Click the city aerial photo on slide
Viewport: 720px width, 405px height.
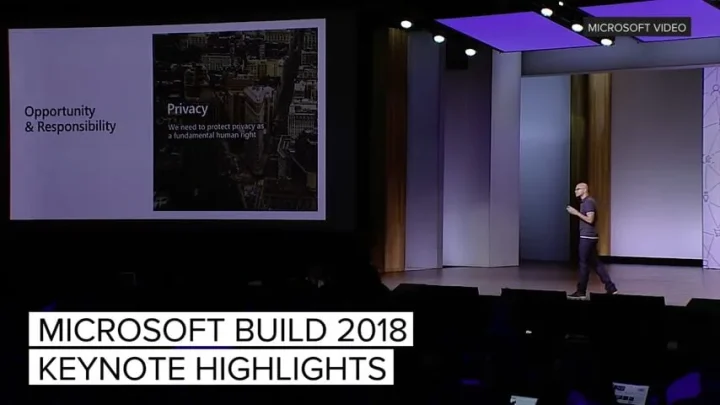235,119
